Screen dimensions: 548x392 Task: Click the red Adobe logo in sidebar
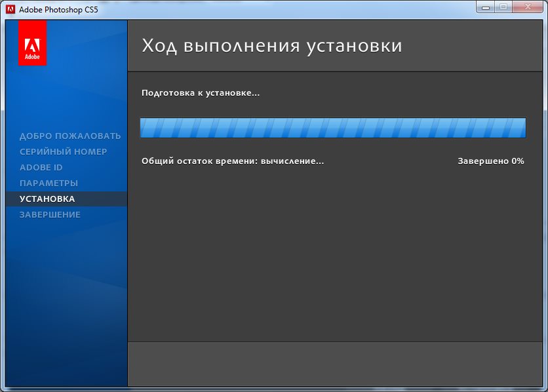[32, 43]
